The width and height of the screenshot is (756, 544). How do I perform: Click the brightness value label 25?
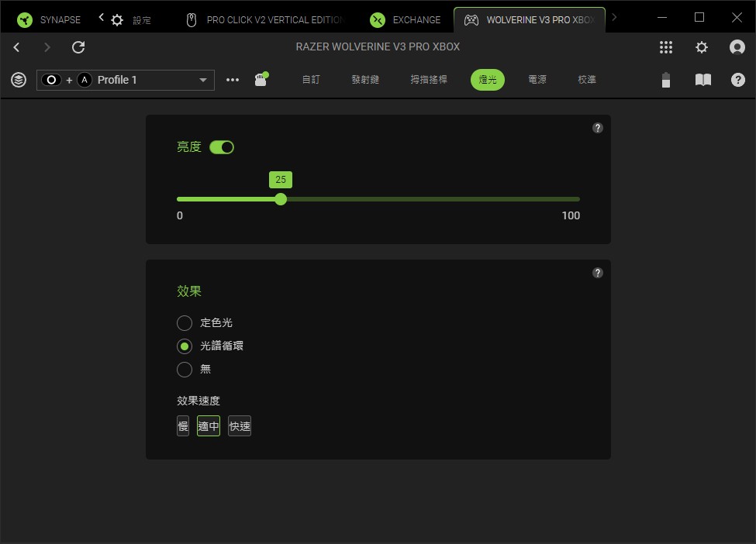281,180
